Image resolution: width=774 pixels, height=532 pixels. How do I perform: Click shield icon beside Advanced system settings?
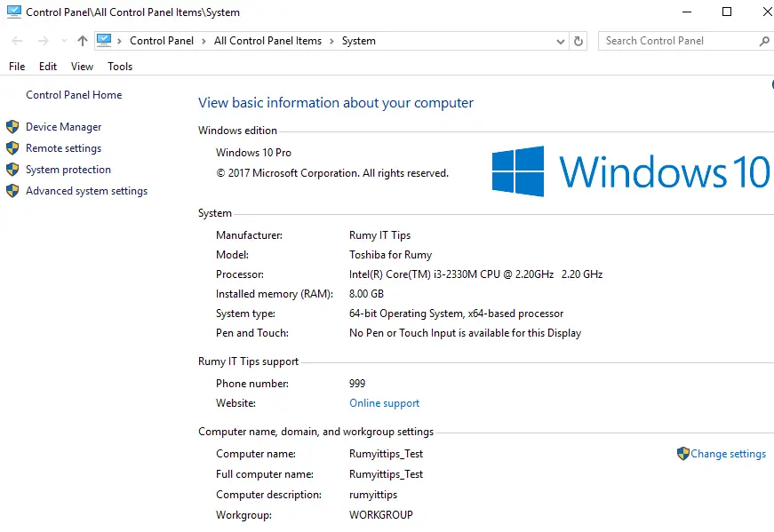tap(12, 190)
